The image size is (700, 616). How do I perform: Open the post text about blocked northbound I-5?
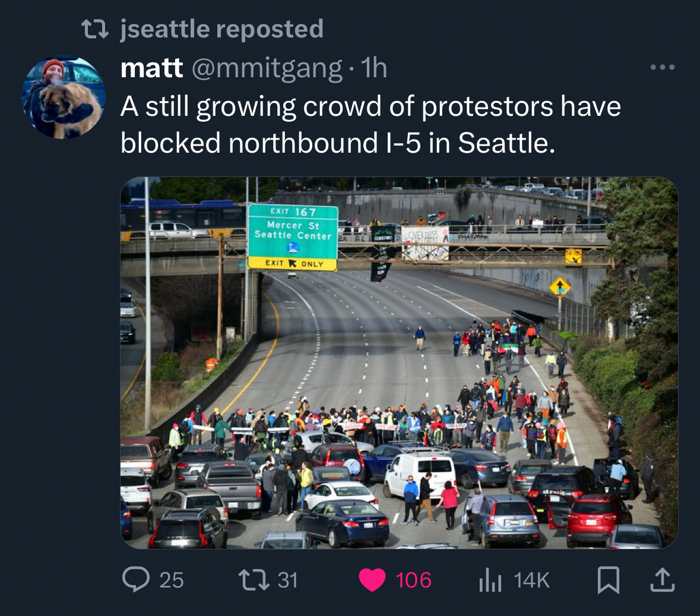click(x=370, y=124)
